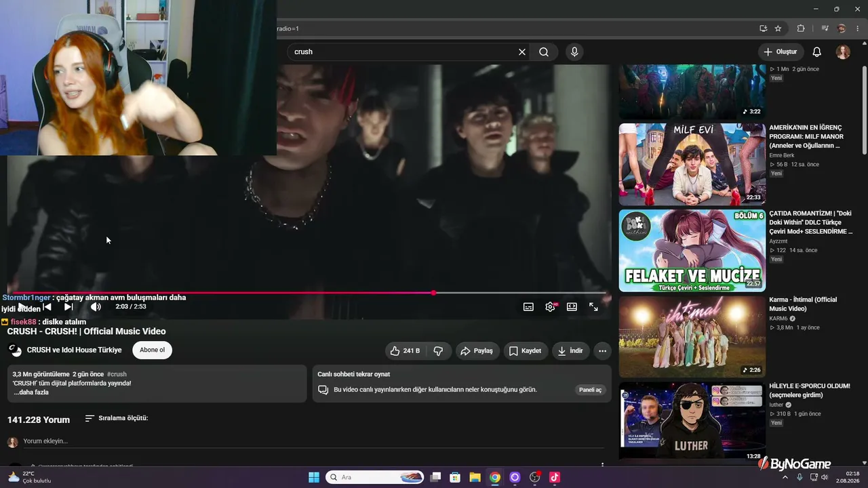Open the Oluştur create menu
The width and height of the screenshot is (868, 488).
tap(781, 52)
